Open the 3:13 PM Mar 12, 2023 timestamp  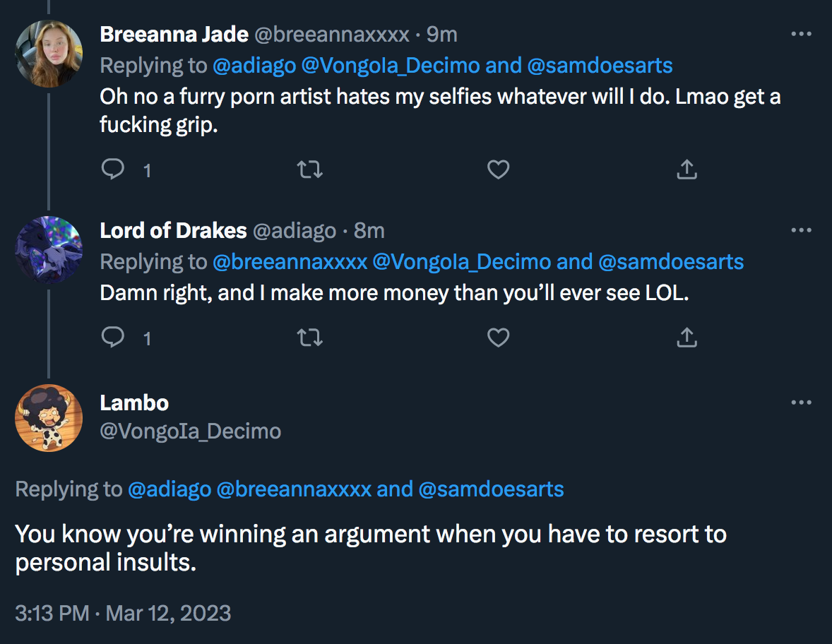(x=123, y=613)
